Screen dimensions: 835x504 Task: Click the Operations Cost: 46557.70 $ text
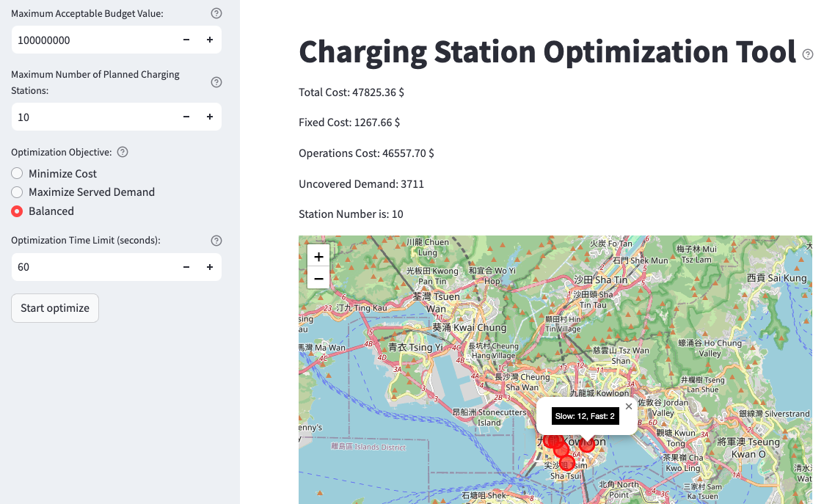(366, 153)
